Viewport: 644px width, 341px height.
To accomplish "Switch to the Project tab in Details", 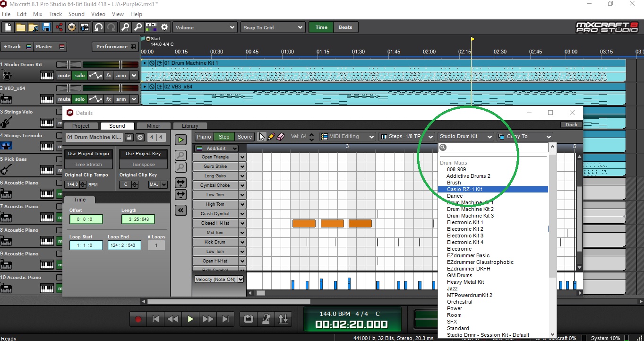I will click(81, 126).
